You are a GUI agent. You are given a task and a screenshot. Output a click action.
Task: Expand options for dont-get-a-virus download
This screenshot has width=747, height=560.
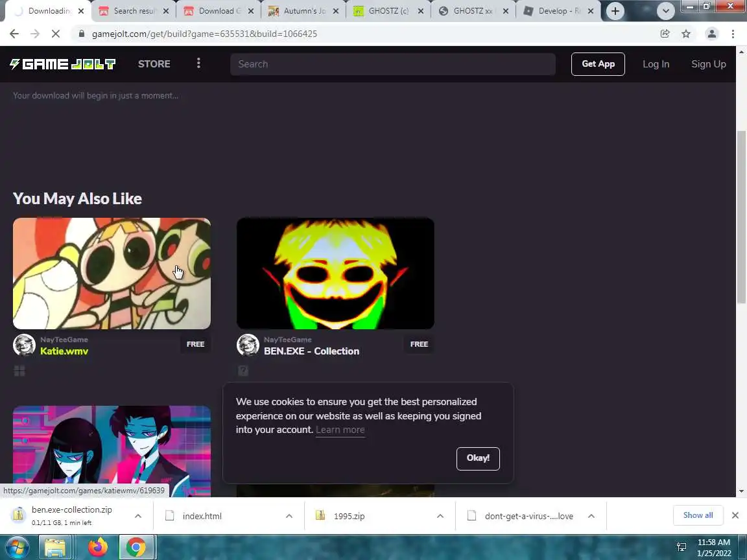pos(591,516)
